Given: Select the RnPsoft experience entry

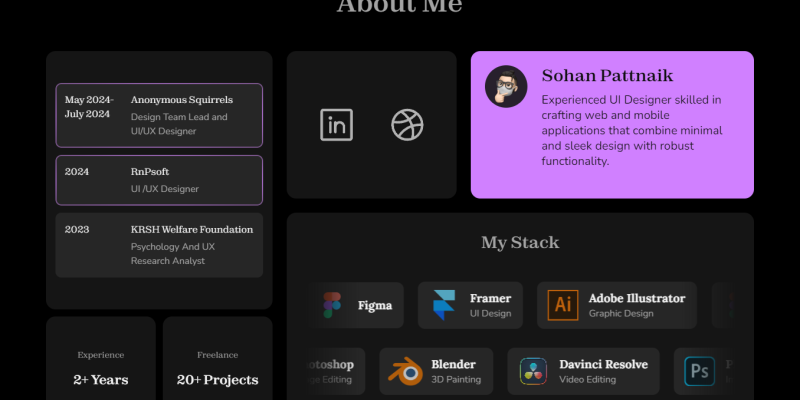Looking at the screenshot, I should [159, 180].
